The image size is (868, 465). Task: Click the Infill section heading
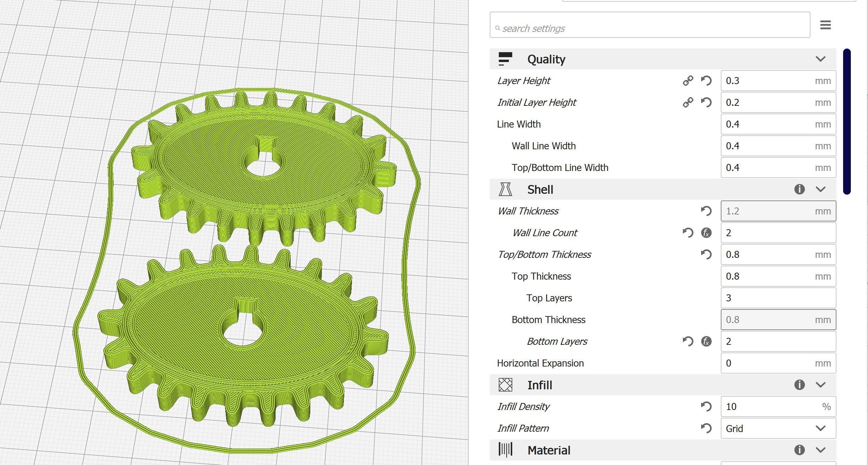pos(540,385)
